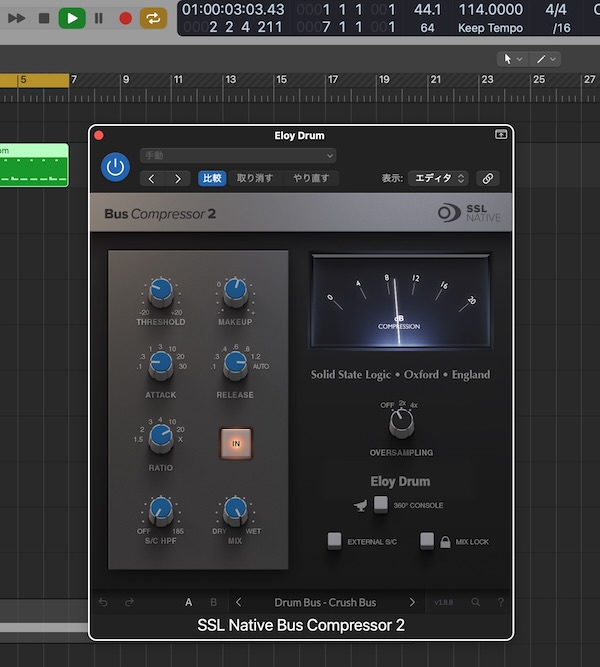Toggle the MIX LOCK switch
Screen dimensions: 600x667
(427, 541)
